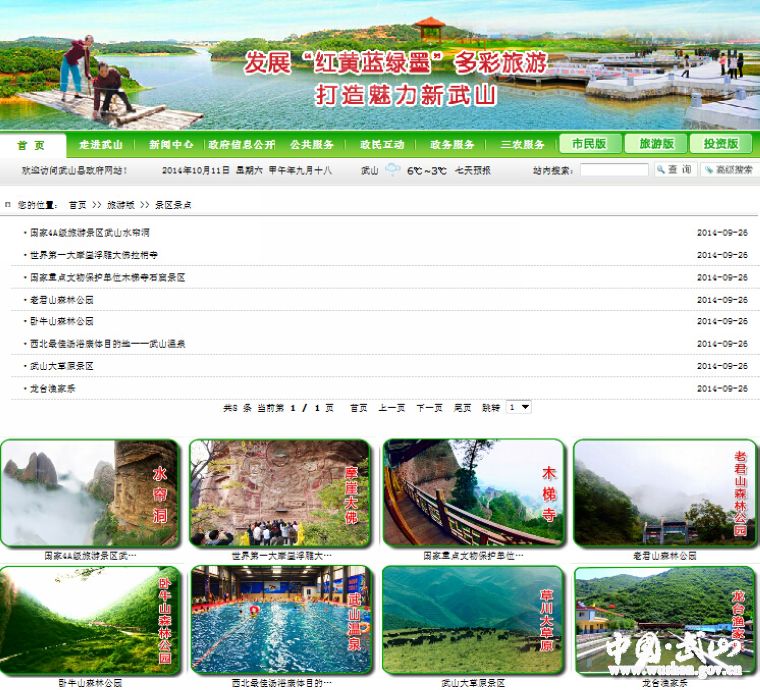Image resolution: width=760 pixels, height=690 pixels.
Task: Open the 首页 navigation tab
Action: pos(32,145)
